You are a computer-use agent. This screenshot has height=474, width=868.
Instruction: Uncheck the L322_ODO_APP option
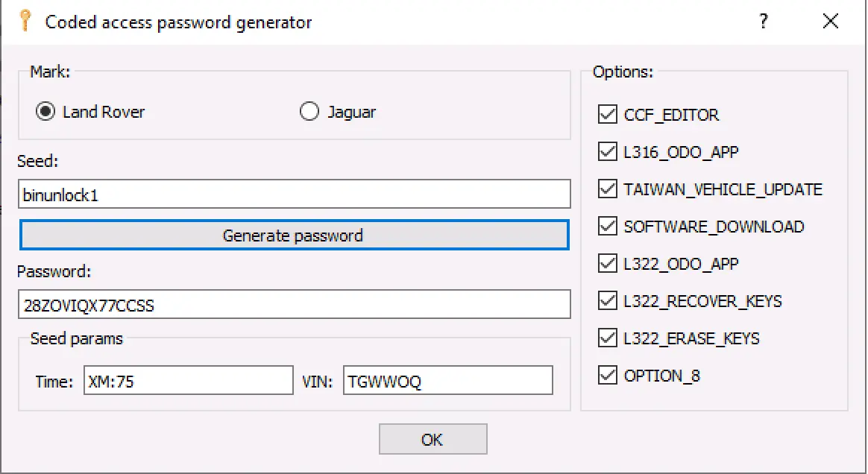tap(607, 263)
